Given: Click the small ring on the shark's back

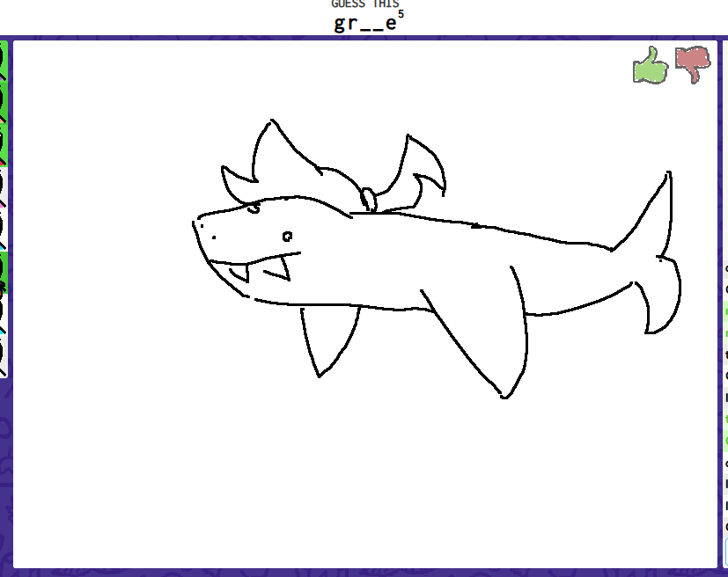Looking at the screenshot, I should coord(368,200).
